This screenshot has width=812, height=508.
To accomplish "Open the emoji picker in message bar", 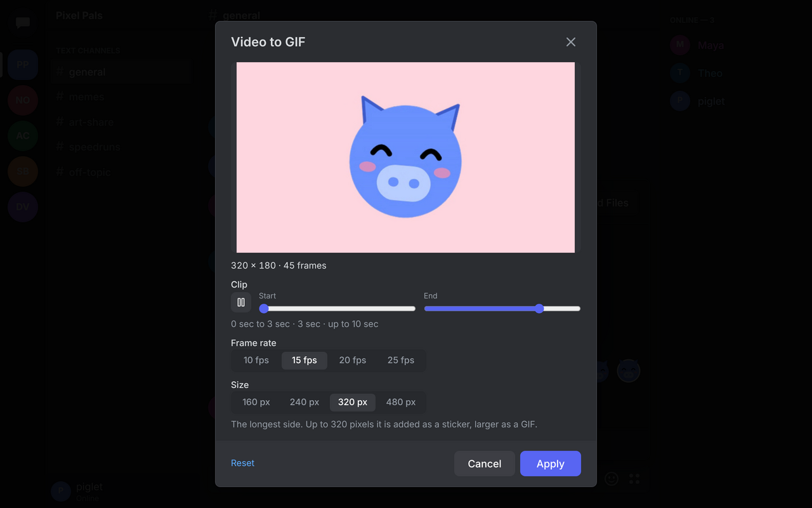I will tap(612, 479).
